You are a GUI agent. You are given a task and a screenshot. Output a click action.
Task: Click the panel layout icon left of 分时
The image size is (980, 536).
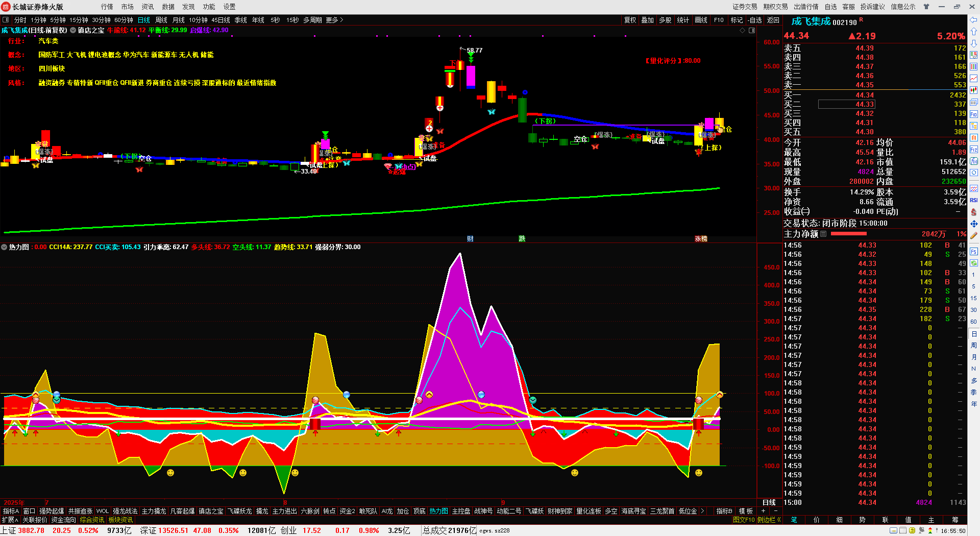pyautogui.click(x=6, y=20)
